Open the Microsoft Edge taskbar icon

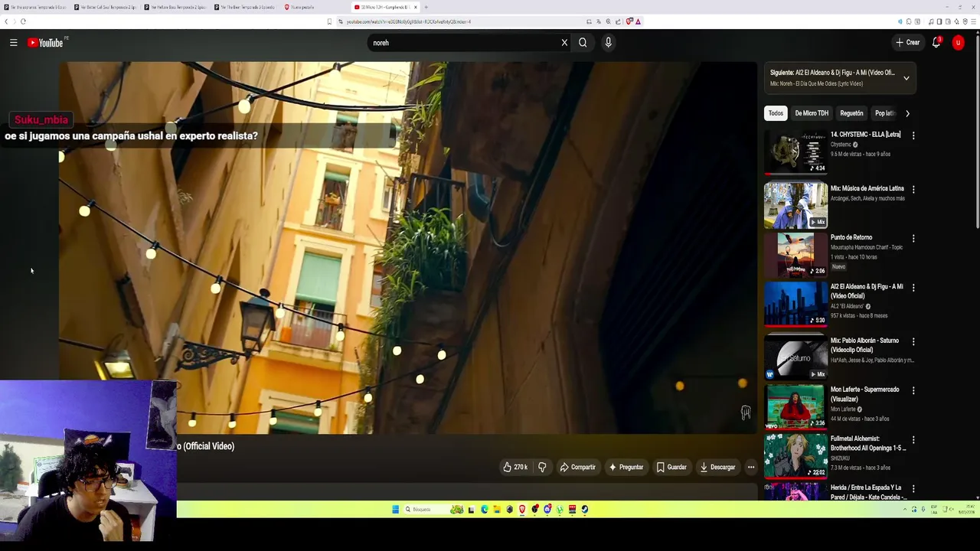pos(484,509)
